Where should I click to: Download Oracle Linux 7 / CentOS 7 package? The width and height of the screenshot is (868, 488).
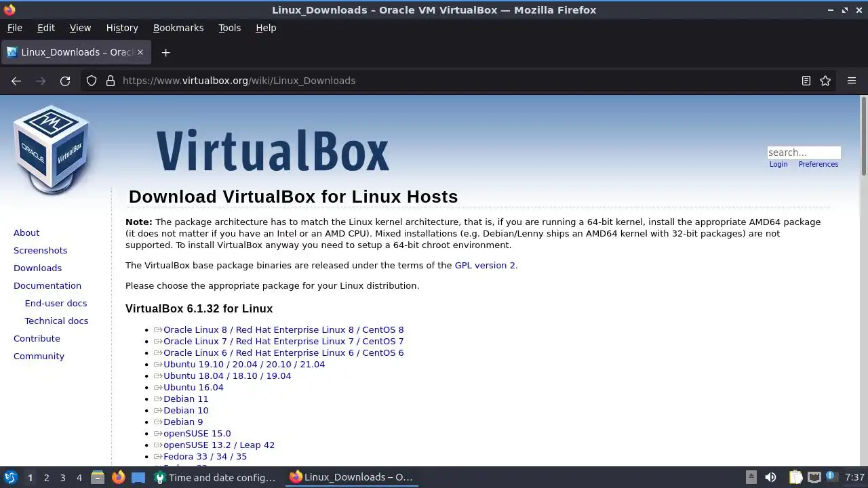click(x=283, y=341)
